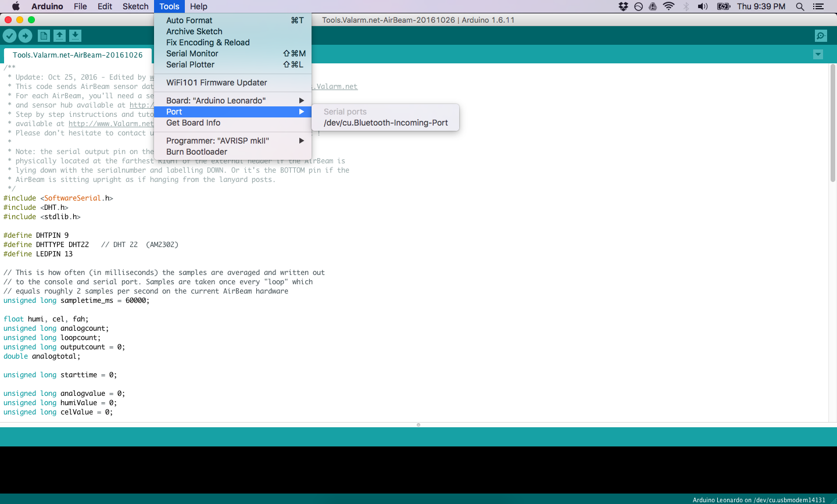Image resolution: width=837 pixels, height=504 pixels.
Task: Select /dev/cu.Bluetooth-Incoming-Port serial port
Action: [385, 123]
